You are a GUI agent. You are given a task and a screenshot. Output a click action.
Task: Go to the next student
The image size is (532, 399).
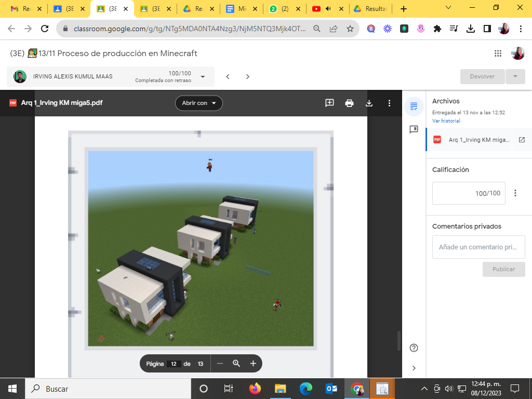[x=248, y=77]
